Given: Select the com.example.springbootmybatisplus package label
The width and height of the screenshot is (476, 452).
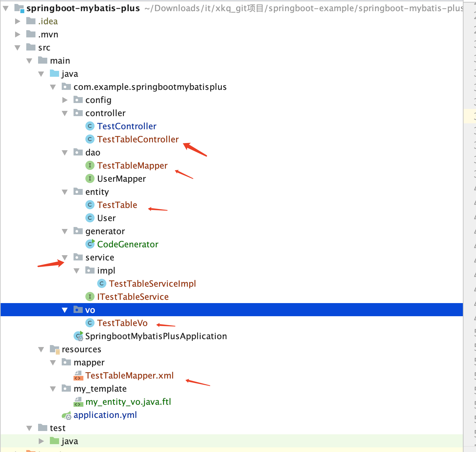Looking at the screenshot, I should tap(150, 87).
